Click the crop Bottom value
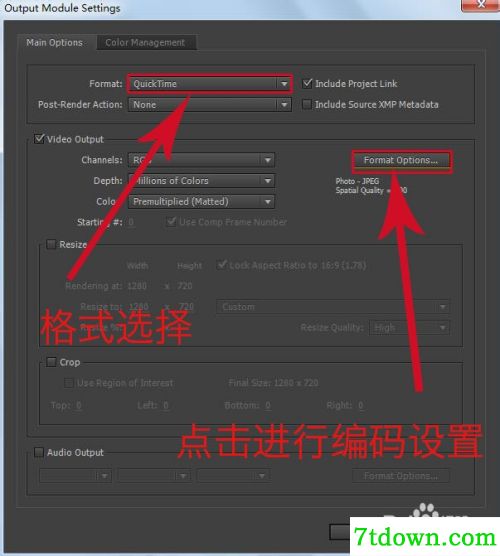Viewport: 500px width, 556px height. pos(268,405)
